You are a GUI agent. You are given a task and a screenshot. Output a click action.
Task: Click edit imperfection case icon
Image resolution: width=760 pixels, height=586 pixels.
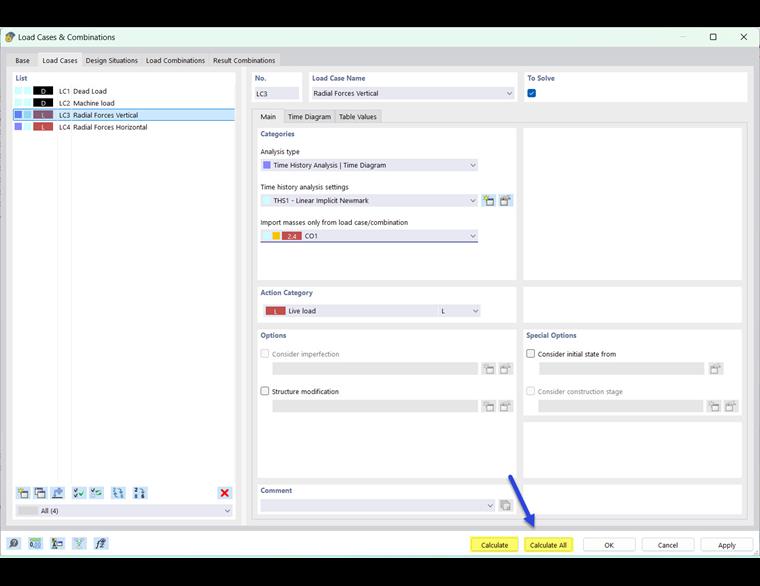point(506,369)
